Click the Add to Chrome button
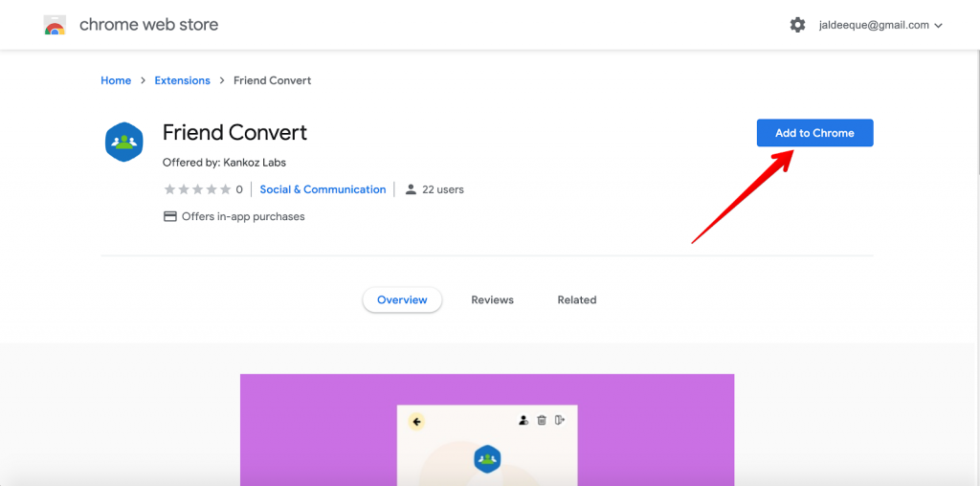This screenshot has width=980, height=486. (x=814, y=133)
